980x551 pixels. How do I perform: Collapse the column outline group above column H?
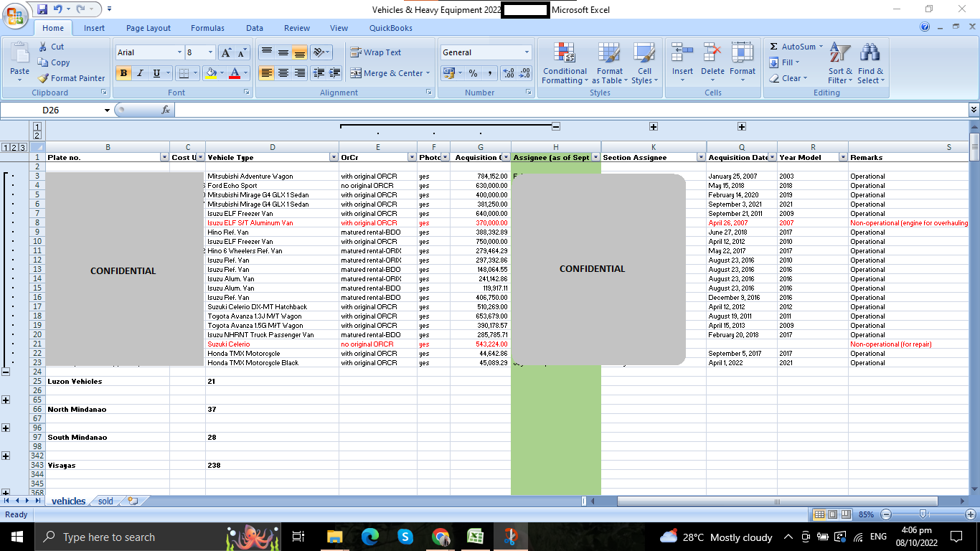coord(556,126)
